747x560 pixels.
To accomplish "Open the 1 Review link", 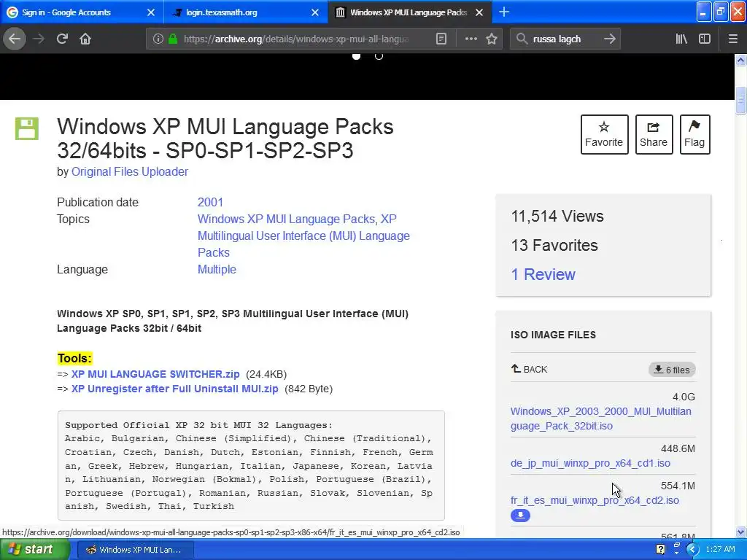I will tap(543, 274).
